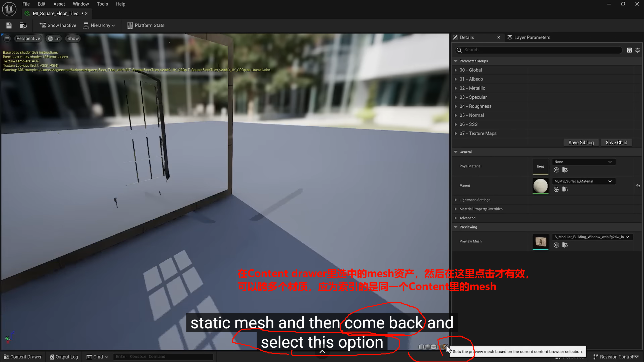Image resolution: width=644 pixels, height=362 pixels.
Task: Click Use Selected Asset arrow for Parent
Action: [556, 189]
